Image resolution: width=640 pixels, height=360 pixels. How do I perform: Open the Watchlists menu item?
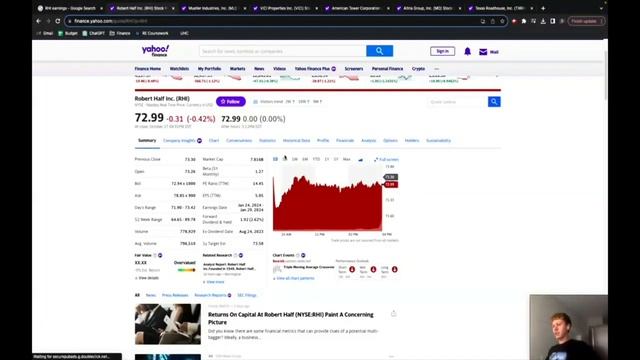coord(179,69)
